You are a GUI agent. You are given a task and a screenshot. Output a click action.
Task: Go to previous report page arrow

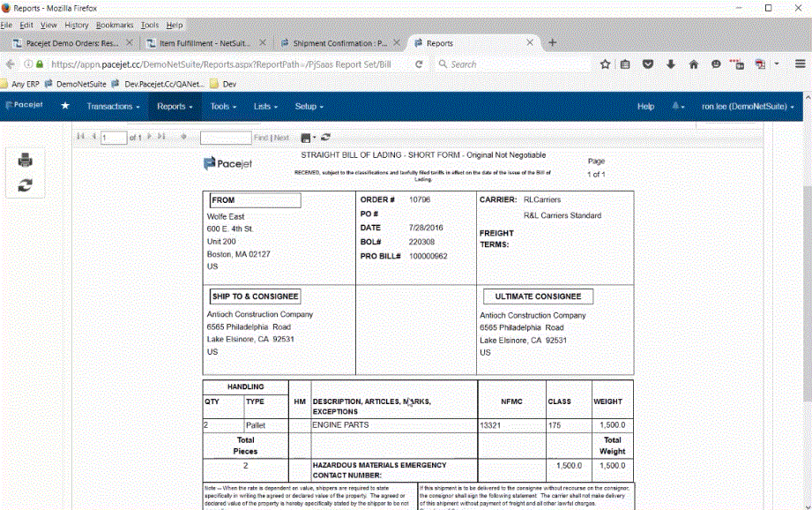93,137
